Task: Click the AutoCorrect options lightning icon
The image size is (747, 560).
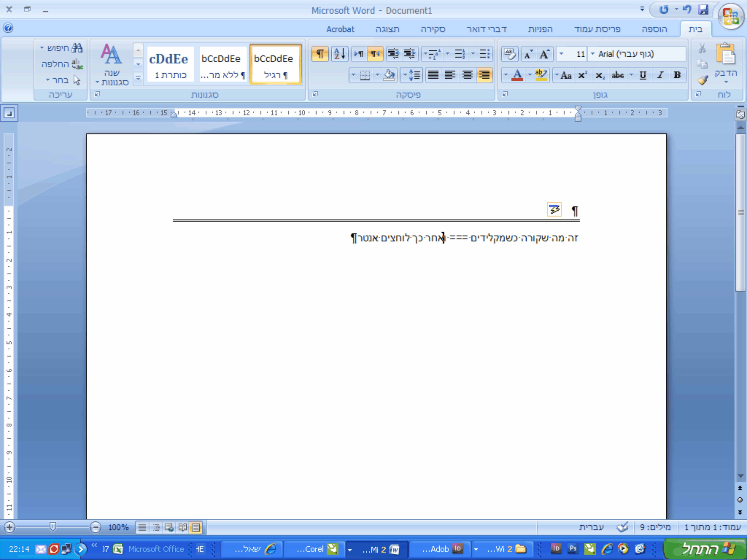Action: [x=554, y=209]
